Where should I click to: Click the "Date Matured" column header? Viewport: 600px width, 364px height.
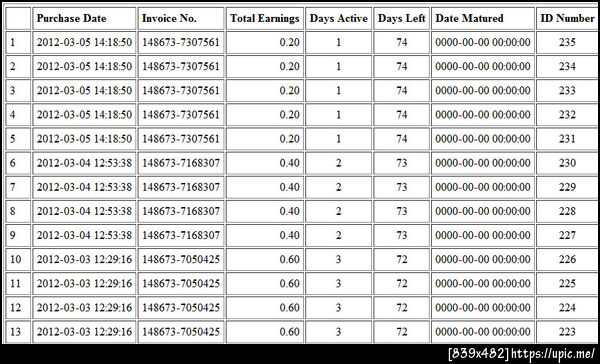pos(483,18)
